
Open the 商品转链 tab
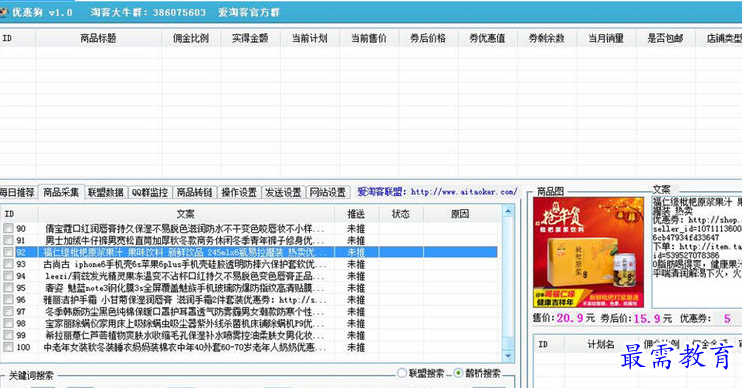coord(194,192)
